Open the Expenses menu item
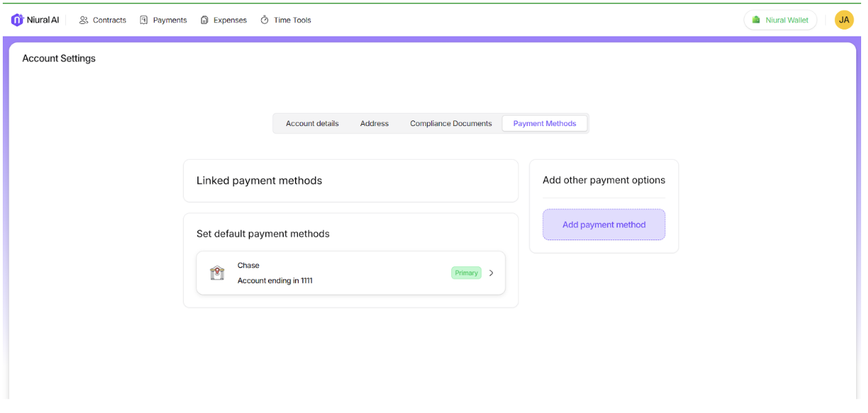 pyautogui.click(x=230, y=20)
